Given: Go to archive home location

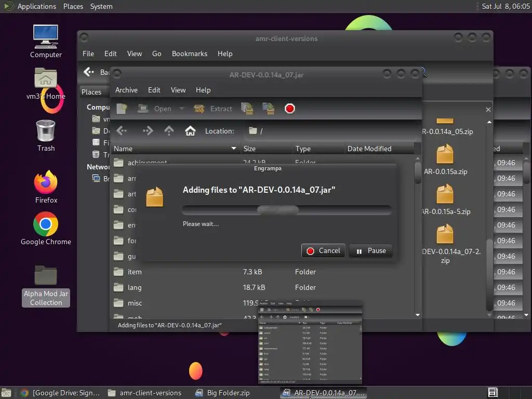Looking at the screenshot, I should 190,130.
